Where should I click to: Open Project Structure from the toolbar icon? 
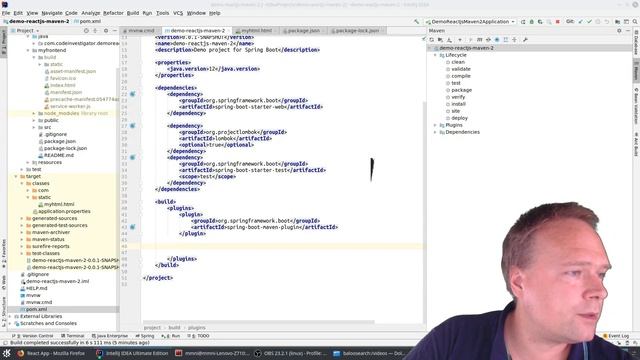(618, 22)
